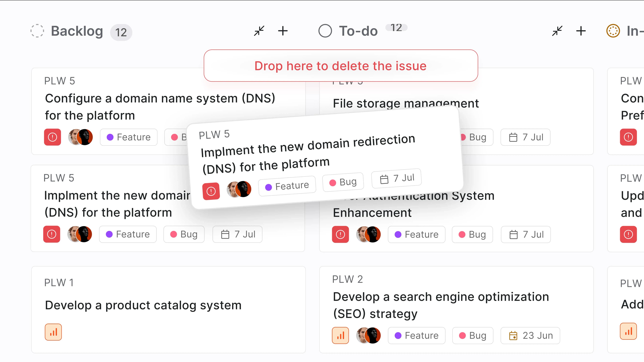Image resolution: width=644 pixels, height=362 pixels.
Task: Click medium priority icon on SEO strategy card
Action: click(340, 335)
